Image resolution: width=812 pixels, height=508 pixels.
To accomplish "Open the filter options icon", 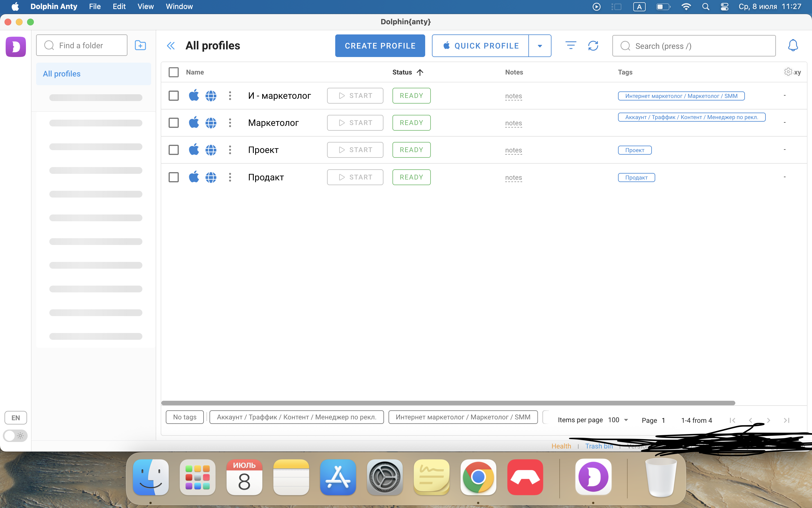I will (x=571, y=45).
